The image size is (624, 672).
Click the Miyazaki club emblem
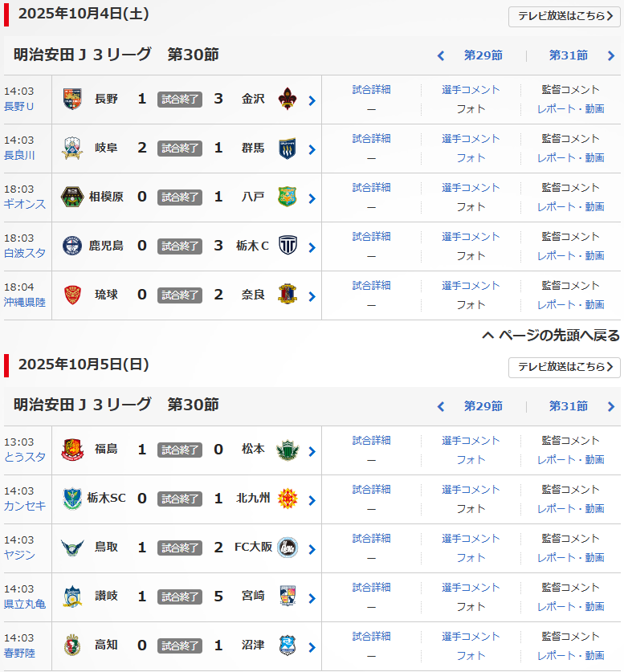[x=287, y=597]
